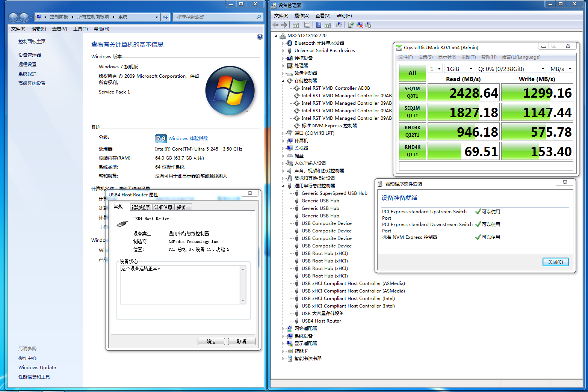
Task: Open the Properties icon in Device Manager toolbar
Action: tap(307, 25)
